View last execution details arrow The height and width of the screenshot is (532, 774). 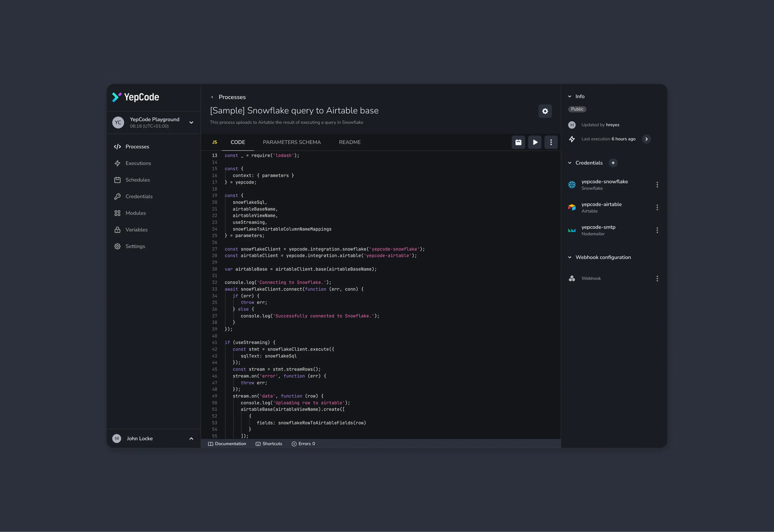pyautogui.click(x=646, y=139)
